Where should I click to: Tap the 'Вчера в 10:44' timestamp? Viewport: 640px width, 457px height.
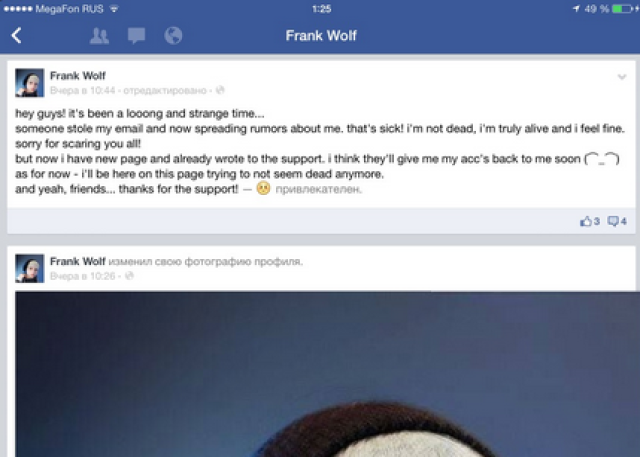click(x=82, y=90)
